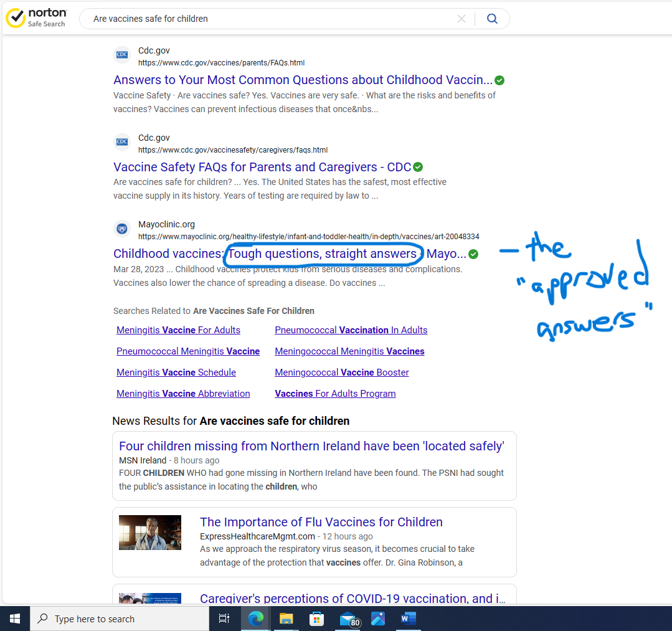Clear the search box with X icon

[461, 19]
